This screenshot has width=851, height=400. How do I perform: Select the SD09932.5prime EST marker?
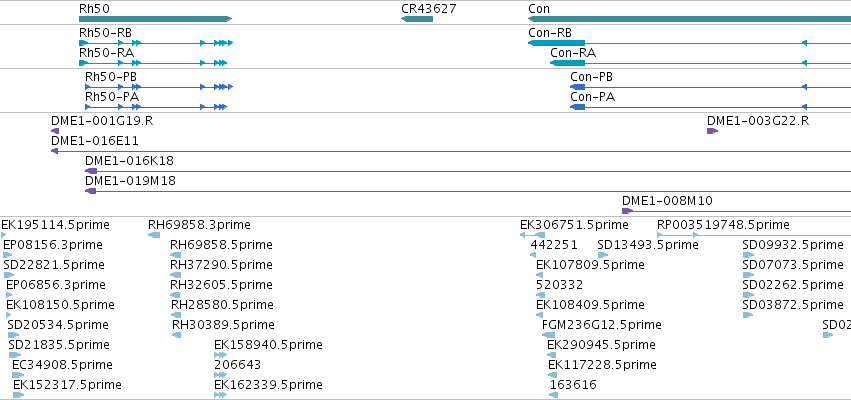click(x=748, y=255)
